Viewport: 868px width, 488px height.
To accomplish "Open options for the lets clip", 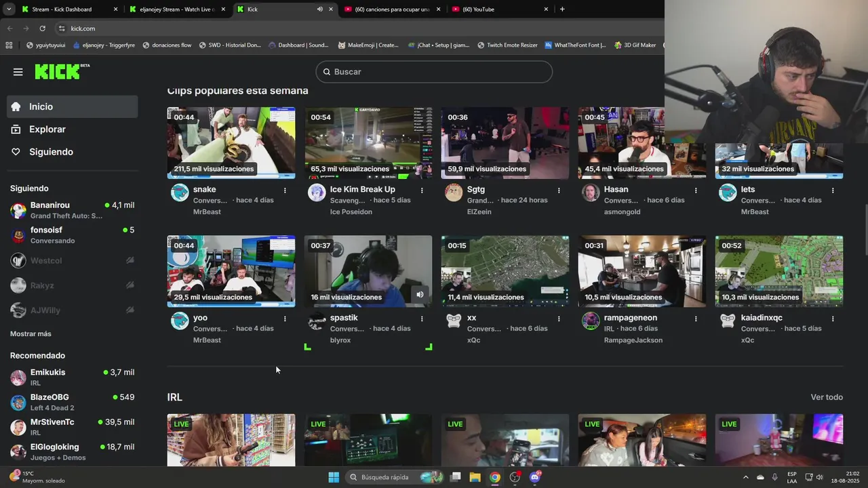I will coord(833,190).
